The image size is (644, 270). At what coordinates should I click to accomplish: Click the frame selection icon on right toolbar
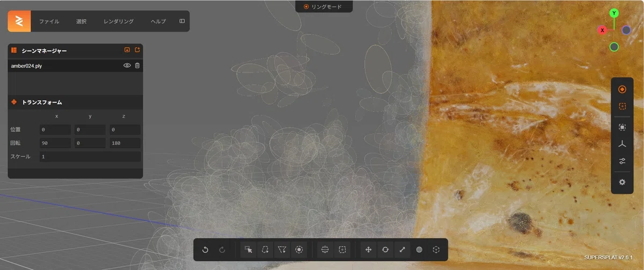coord(622,127)
